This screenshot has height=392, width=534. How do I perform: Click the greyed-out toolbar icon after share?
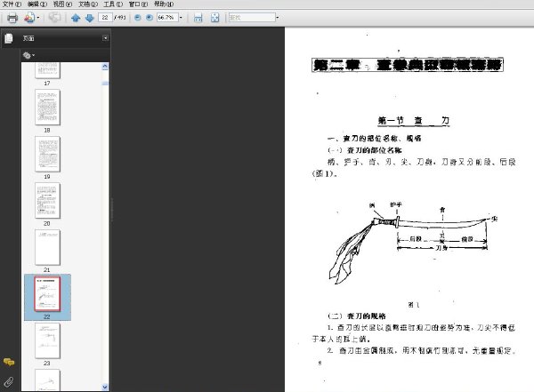coord(54,17)
